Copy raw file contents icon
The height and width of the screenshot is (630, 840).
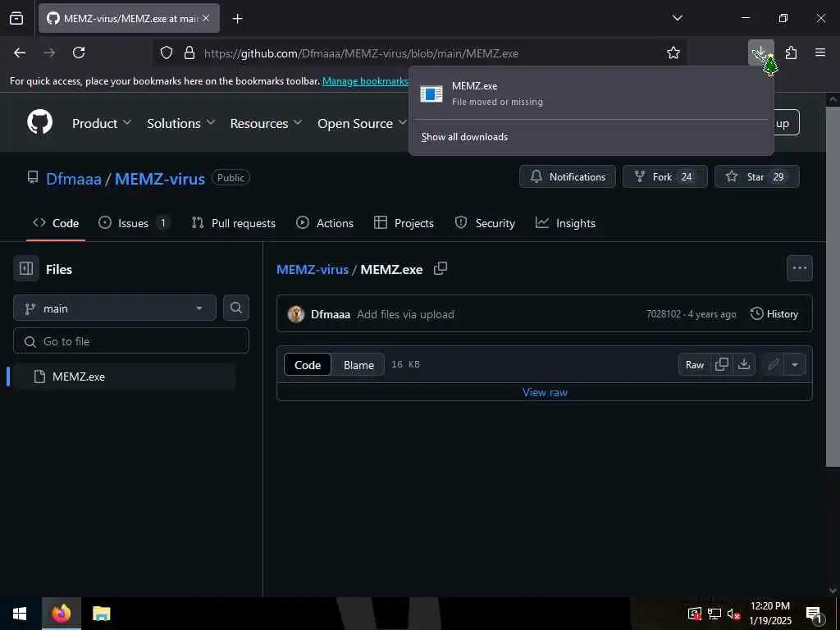click(x=722, y=365)
